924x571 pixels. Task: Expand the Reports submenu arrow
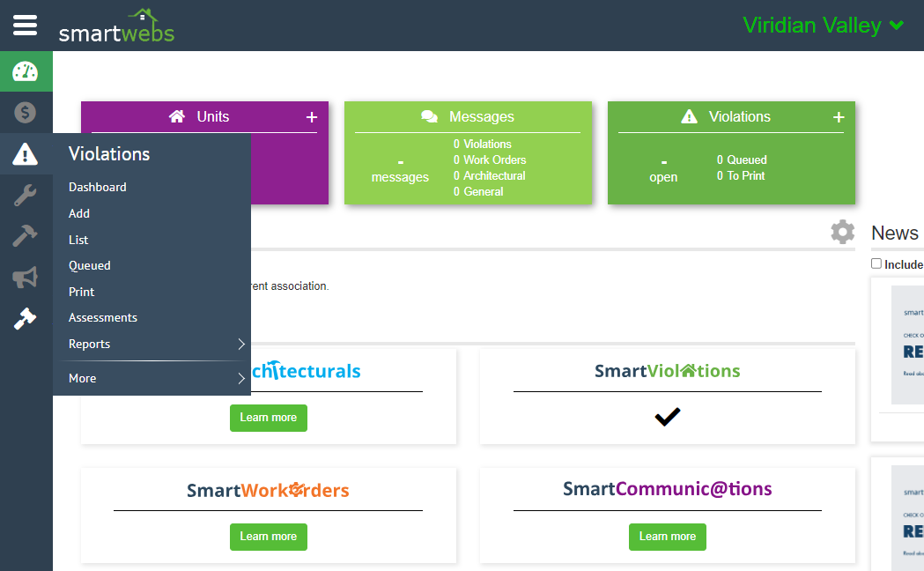pos(241,345)
